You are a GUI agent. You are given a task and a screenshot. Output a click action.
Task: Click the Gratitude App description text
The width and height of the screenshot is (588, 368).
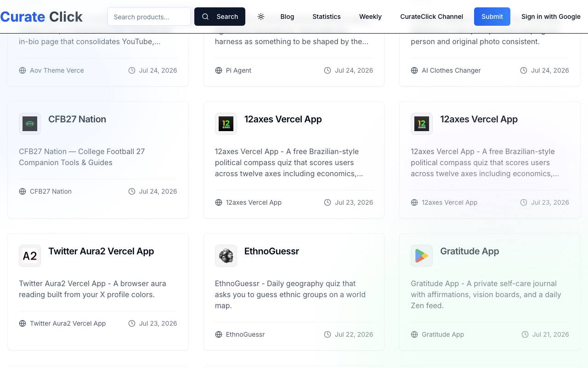pyautogui.click(x=486, y=294)
